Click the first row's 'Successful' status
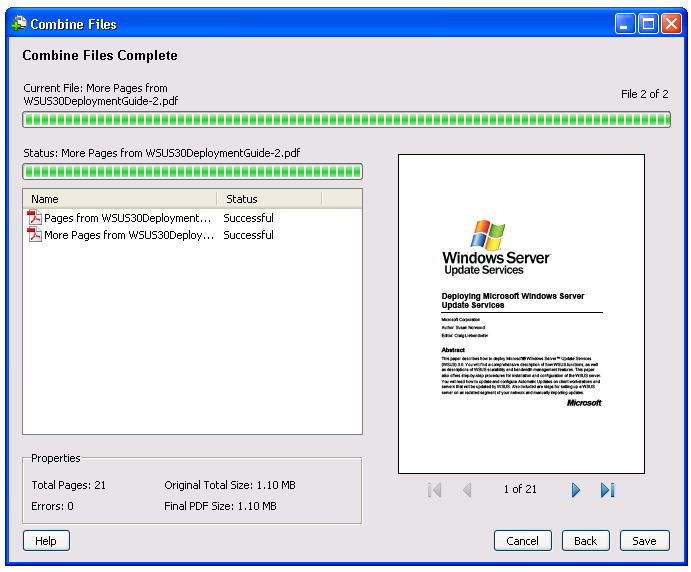This screenshot has width=691, height=572. point(249,218)
